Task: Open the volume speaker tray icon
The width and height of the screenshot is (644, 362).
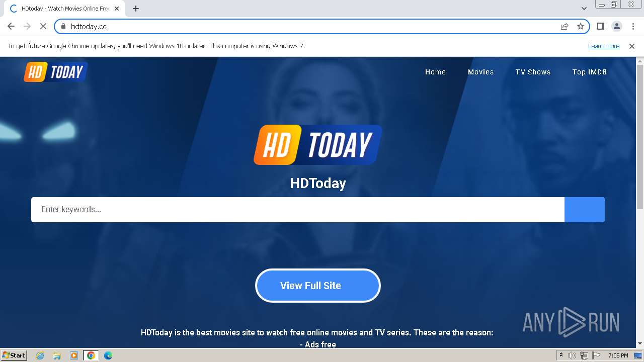Action: (x=572, y=355)
